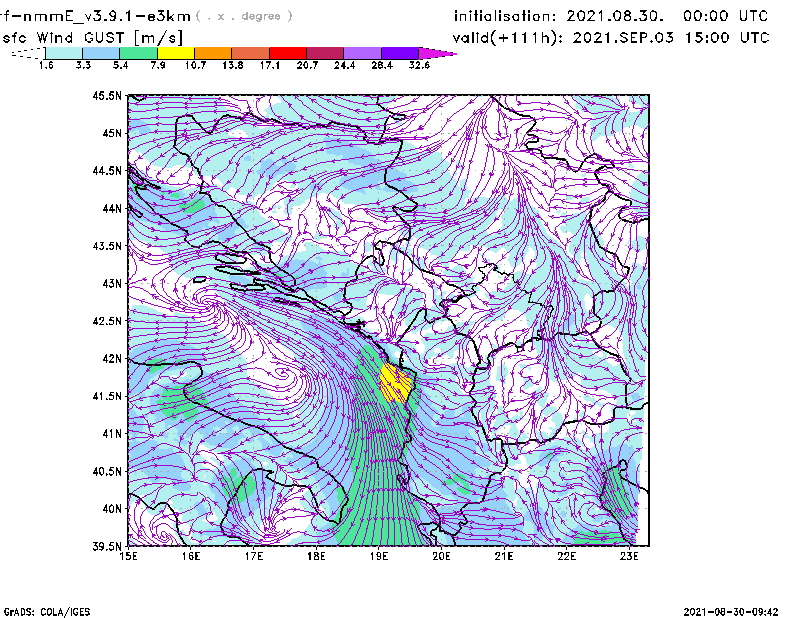This screenshot has width=800, height=618.
Task: Click the 23E longitude label
Action: [630, 557]
